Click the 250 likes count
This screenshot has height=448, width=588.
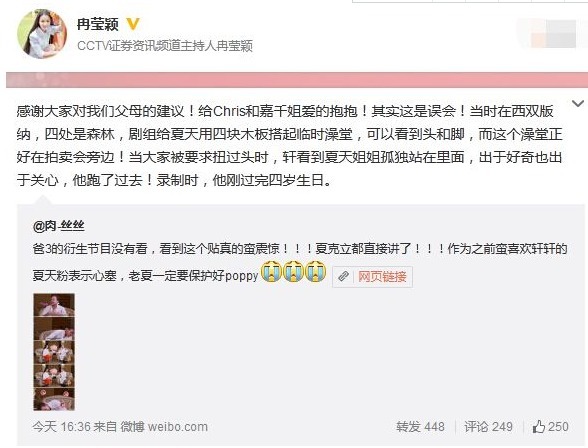click(558, 427)
